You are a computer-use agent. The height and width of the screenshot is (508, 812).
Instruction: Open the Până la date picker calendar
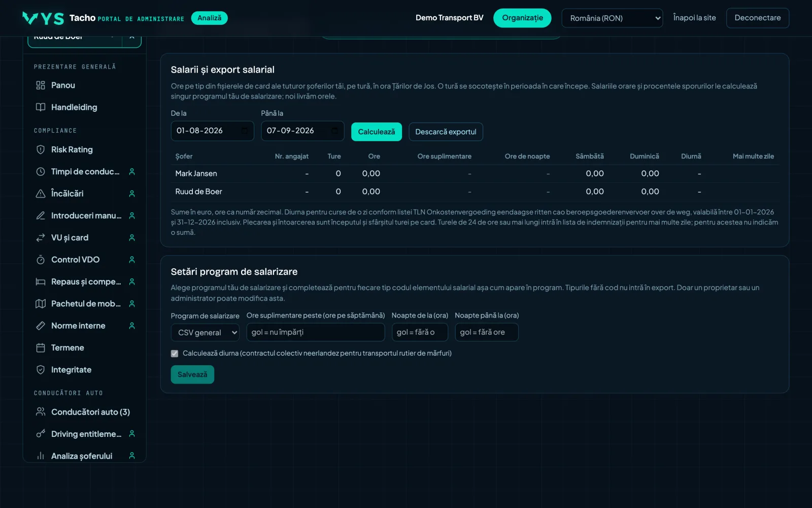pyautogui.click(x=335, y=131)
